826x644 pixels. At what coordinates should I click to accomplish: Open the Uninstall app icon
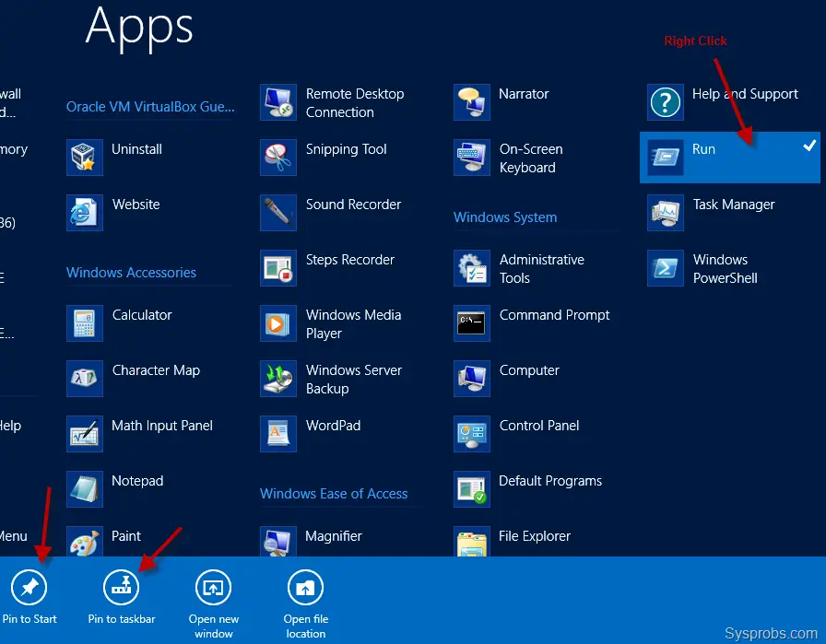(x=84, y=158)
